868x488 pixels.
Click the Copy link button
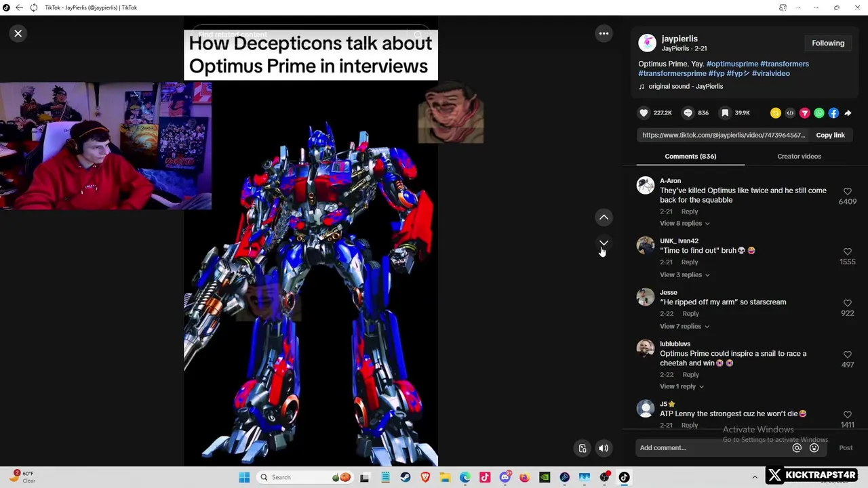click(830, 135)
